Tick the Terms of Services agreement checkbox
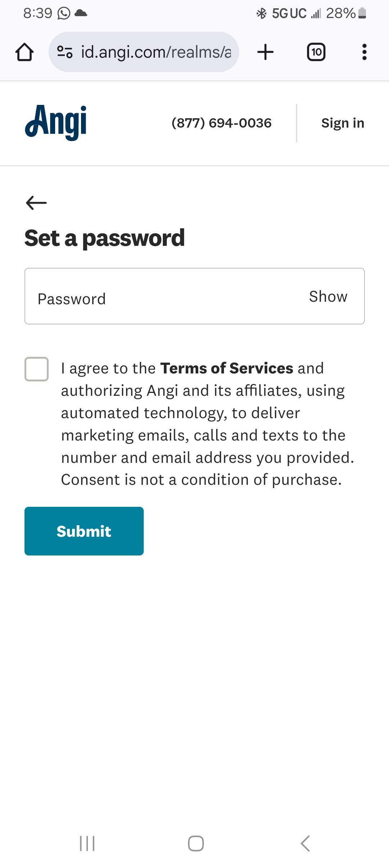389x868 pixels. [x=36, y=369]
